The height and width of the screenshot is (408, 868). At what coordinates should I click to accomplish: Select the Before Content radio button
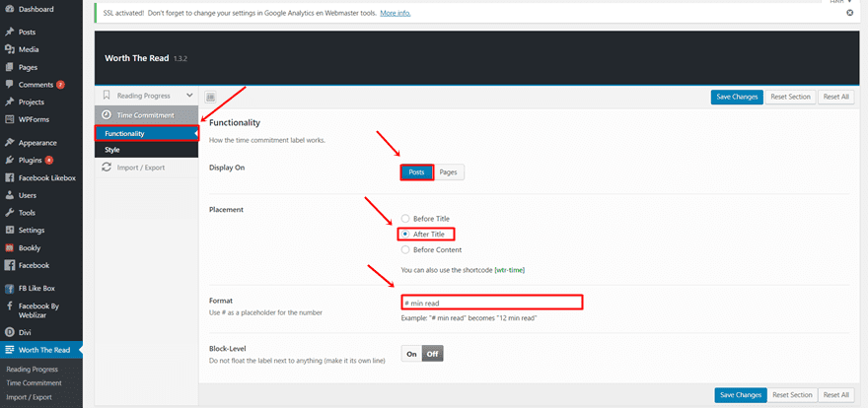pos(405,250)
